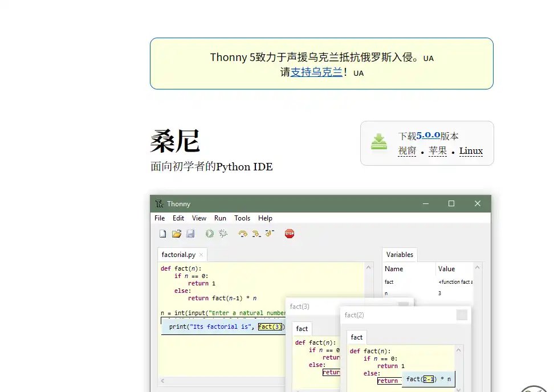This screenshot has height=392, width=554.
Task: Click the editor scroll-up arrow
Action: pos(369,267)
